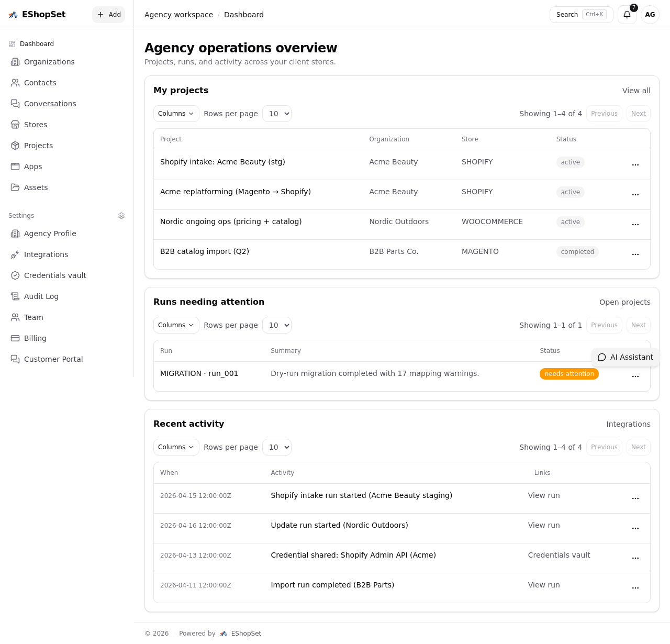The height and width of the screenshot is (644, 670).
Task: Select the Organizations icon in the sidebar
Action: 15,62
